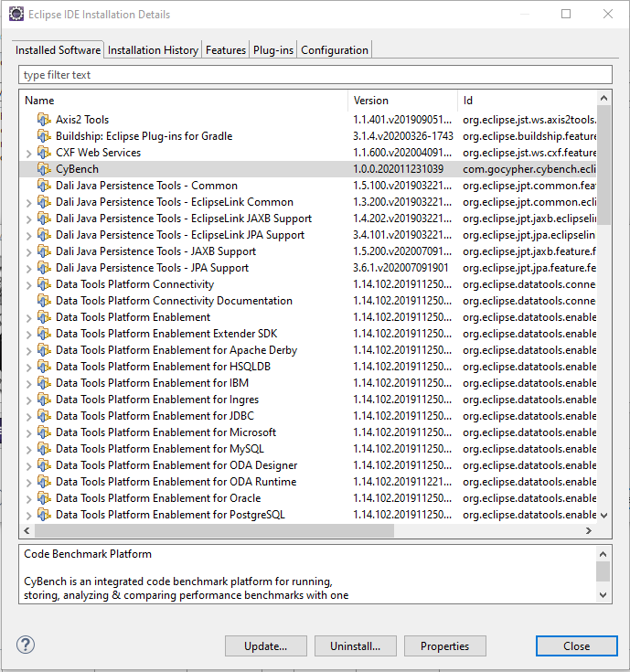Click the Dali EclipseLink Common feature icon
Viewport: 630px width, 672px height.
pyautogui.click(x=44, y=202)
